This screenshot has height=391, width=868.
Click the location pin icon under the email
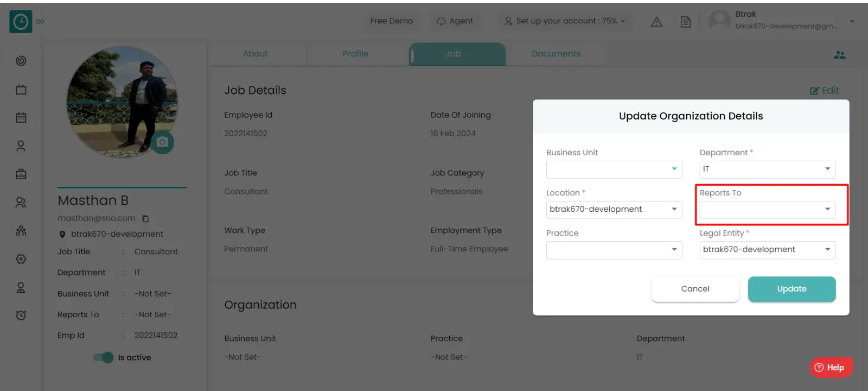point(62,235)
